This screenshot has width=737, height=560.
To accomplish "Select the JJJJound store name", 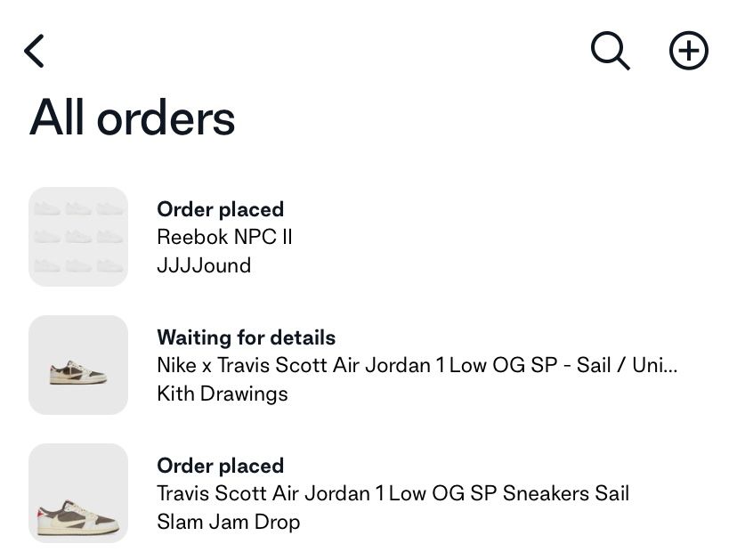I will (204, 265).
